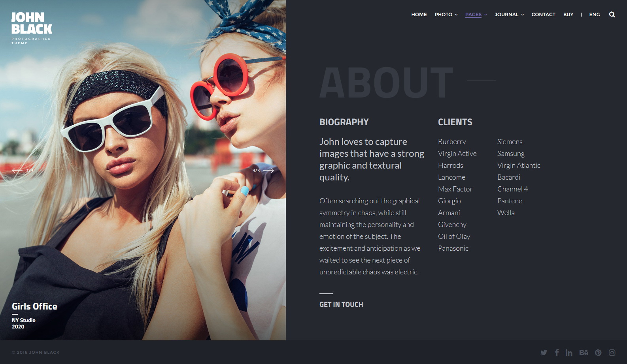Go to previous slide with left arrow
The image size is (627, 364).
click(x=17, y=170)
